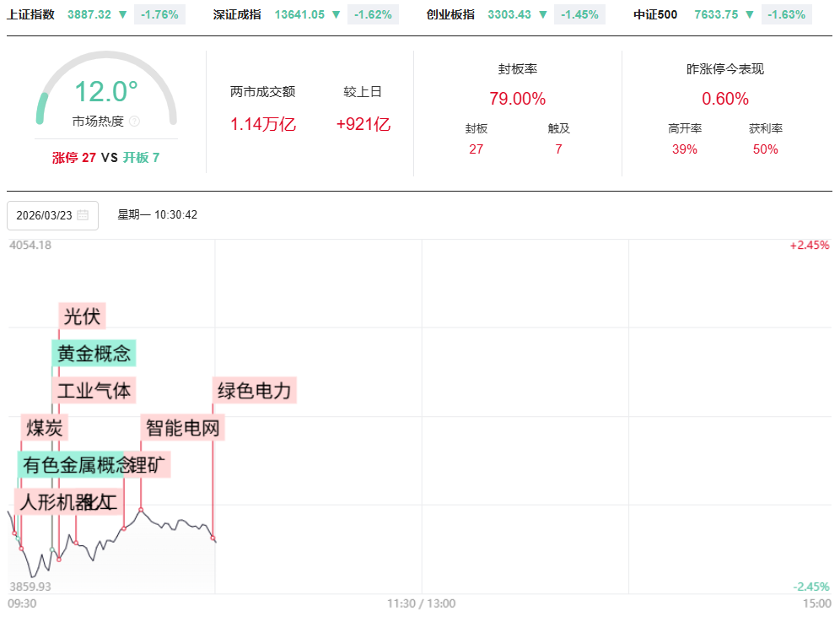840x617 pixels.
Task: Click the 工业气体 chart label
Action: (94, 391)
